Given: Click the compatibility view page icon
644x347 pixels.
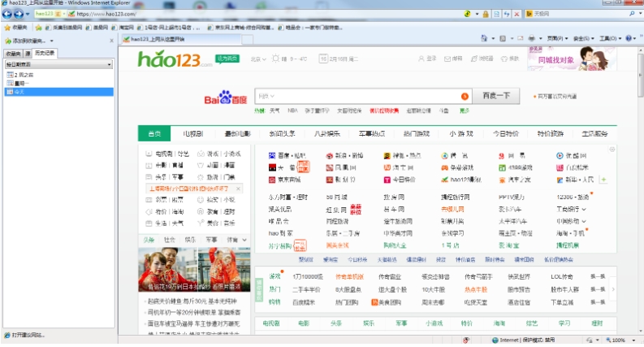Looking at the screenshot, I should click(496, 14).
